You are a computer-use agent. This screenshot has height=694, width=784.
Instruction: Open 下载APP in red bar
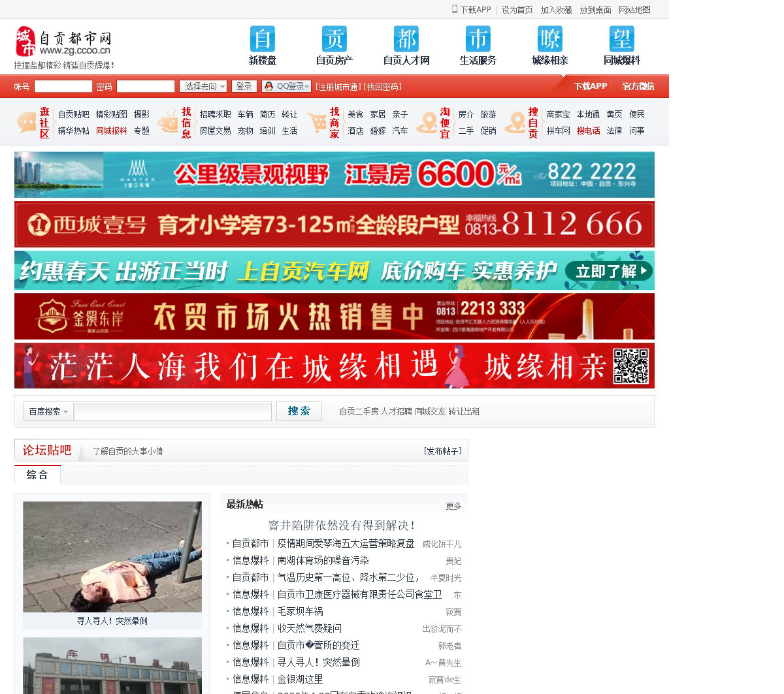[591, 86]
